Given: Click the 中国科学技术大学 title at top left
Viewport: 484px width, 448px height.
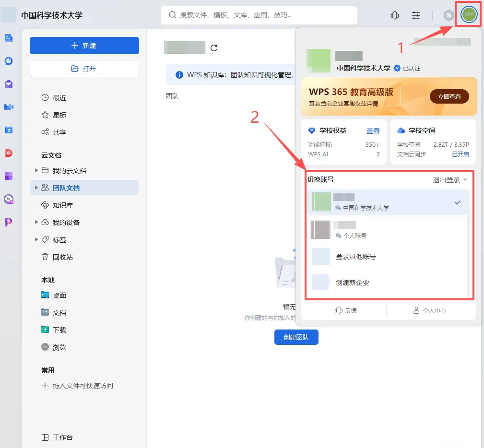Looking at the screenshot, I should (x=52, y=15).
